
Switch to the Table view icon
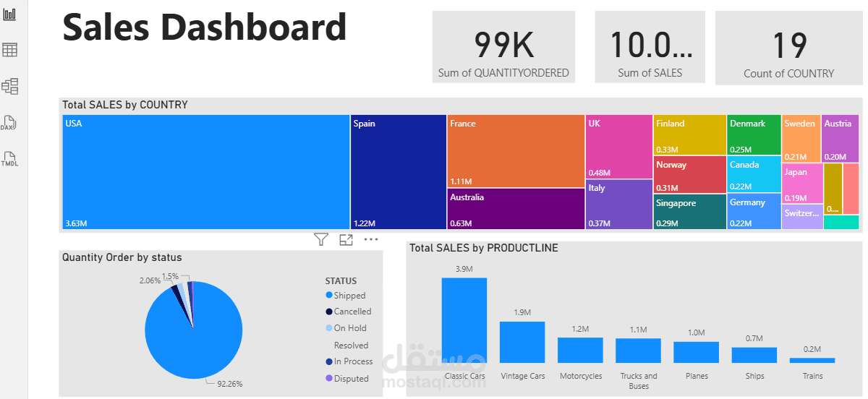(10, 50)
